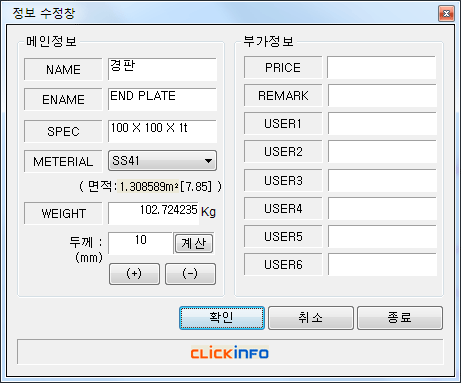Decrease thickness with the (-) button
This screenshot has width=461, height=383.
point(190,274)
